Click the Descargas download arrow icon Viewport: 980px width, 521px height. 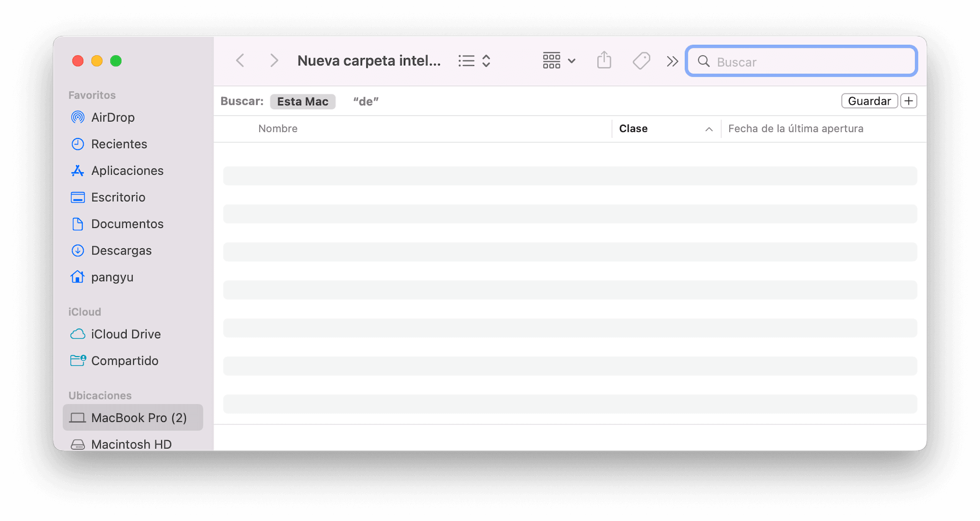[78, 250]
